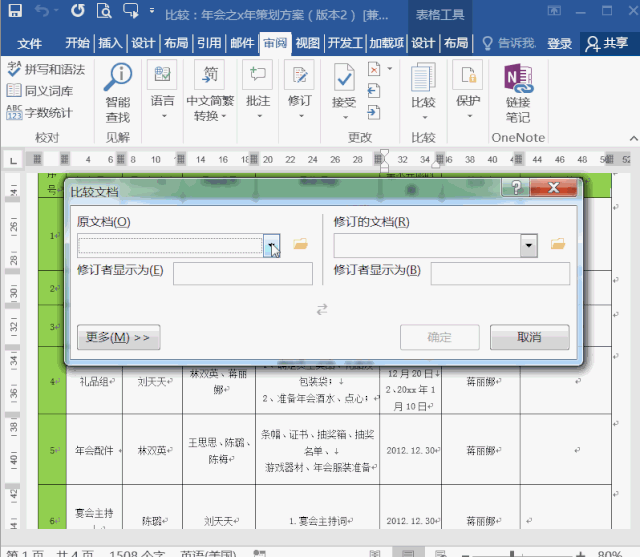This screenshot has width=640, height=557.
Task: Open the File (文件) tab
Action: [x=30, y=43]
